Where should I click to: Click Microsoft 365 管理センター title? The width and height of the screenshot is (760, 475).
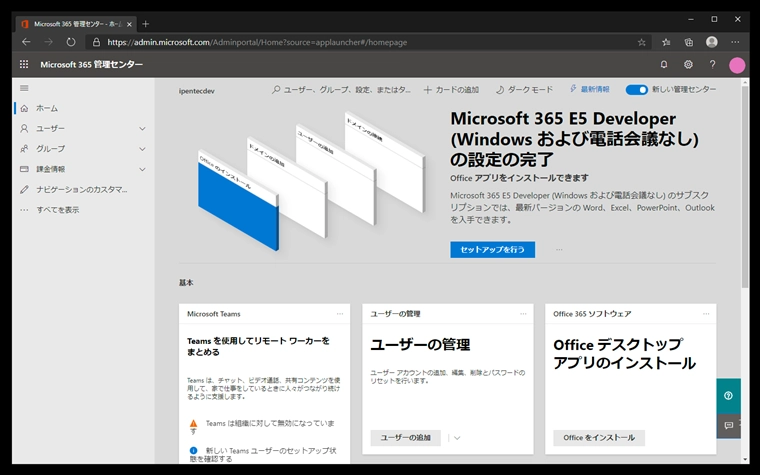point(91,64)
